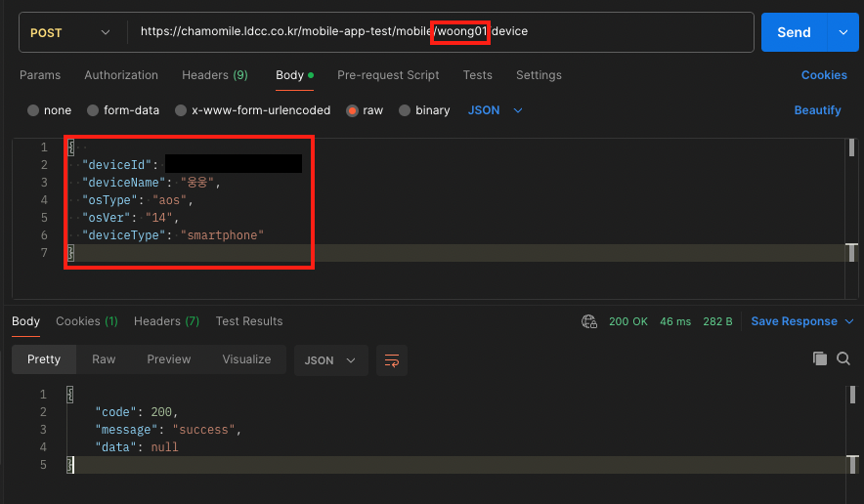Switch to the Authorization tab
The height and width of the screenshot is (504, 864).
click(121, 75)
